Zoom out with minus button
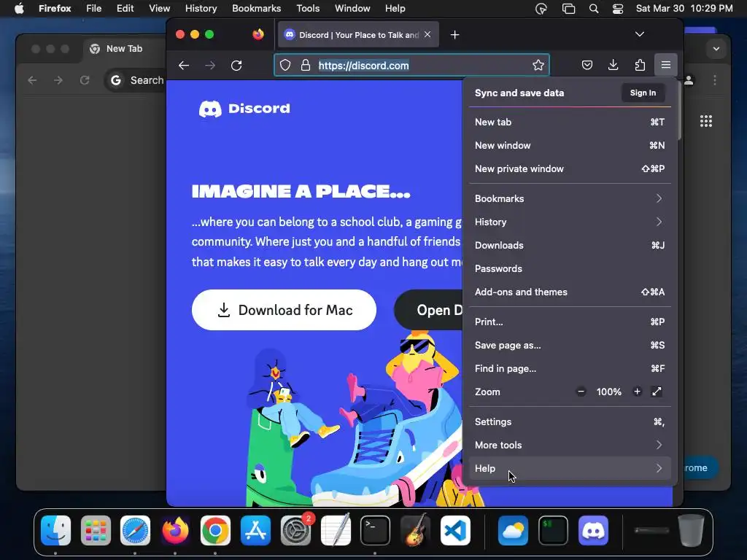Screen dimensions: 747x560 point(581,392)
